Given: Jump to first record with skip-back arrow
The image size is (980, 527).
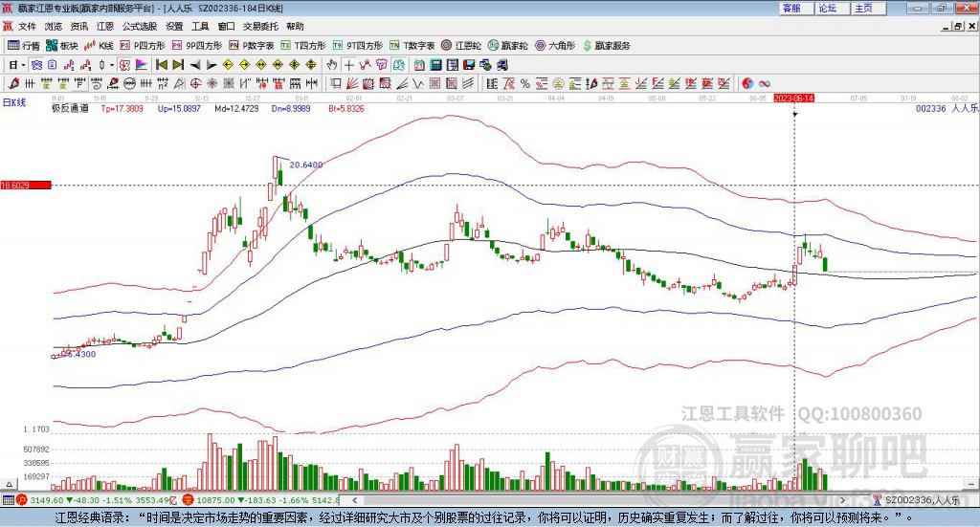Looking at the screenshot, I should click(162, 64).
